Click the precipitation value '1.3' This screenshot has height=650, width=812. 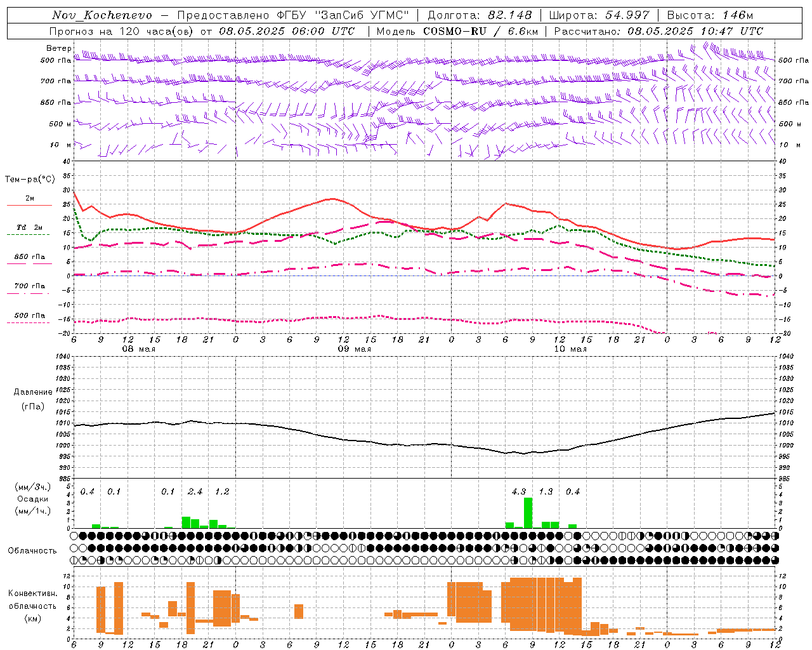(x=546, y=491)
